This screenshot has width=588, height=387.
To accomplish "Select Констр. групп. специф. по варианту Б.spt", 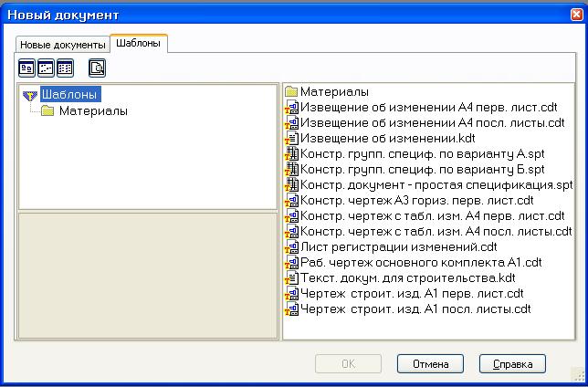I will pyautogui.click(x=423, y=170).
